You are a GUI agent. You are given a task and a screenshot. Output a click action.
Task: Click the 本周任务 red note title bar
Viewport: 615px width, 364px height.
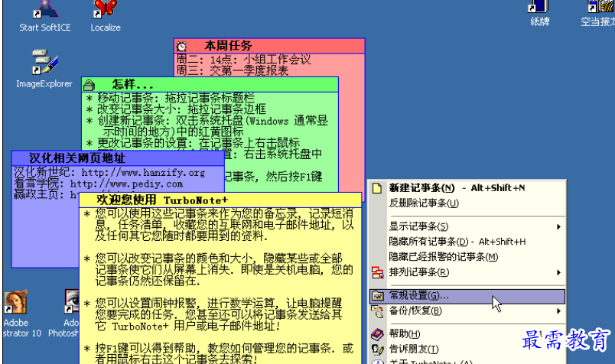pyautogui.click(x=269, y=46)
